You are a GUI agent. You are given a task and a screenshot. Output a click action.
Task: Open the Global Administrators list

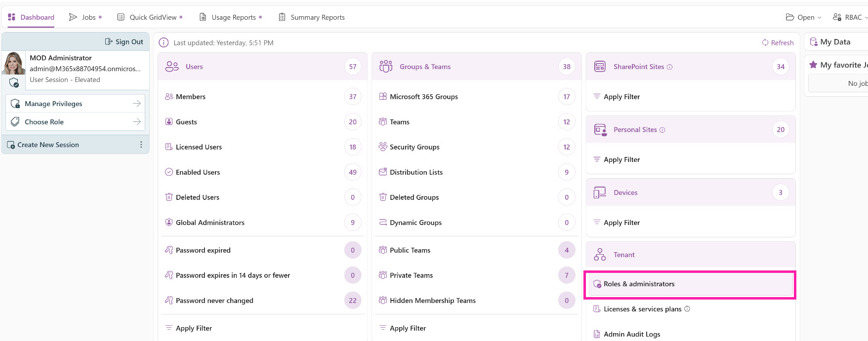point(210,223)
